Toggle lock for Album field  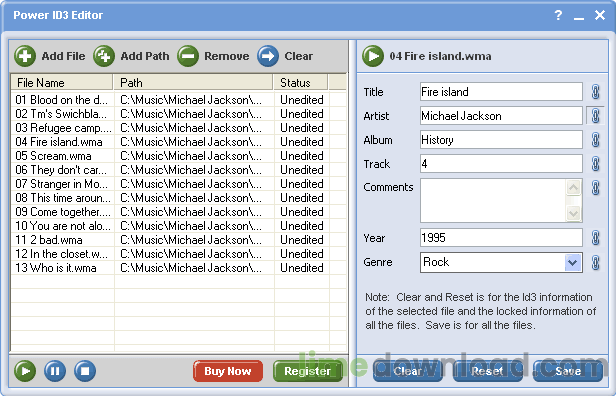[596, 140]
